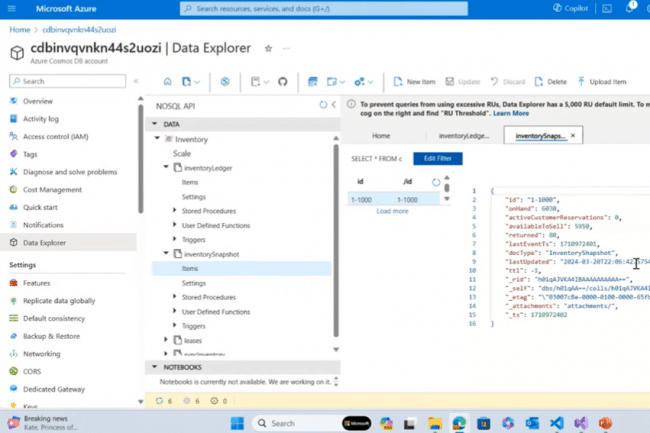Click the Data Explorer home icon
Image resolution: width=650 pixels, height=433 pixels.
pos(167,82)
